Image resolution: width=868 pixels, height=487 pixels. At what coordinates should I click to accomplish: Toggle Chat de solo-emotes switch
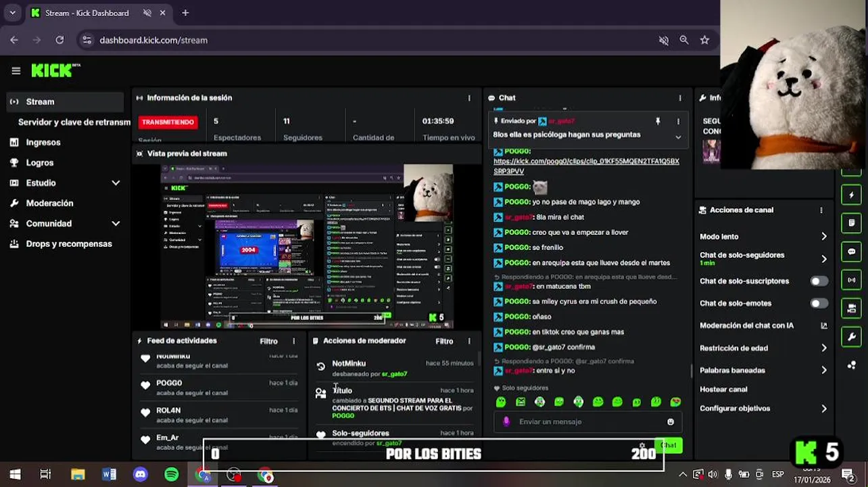pos(819,303)
